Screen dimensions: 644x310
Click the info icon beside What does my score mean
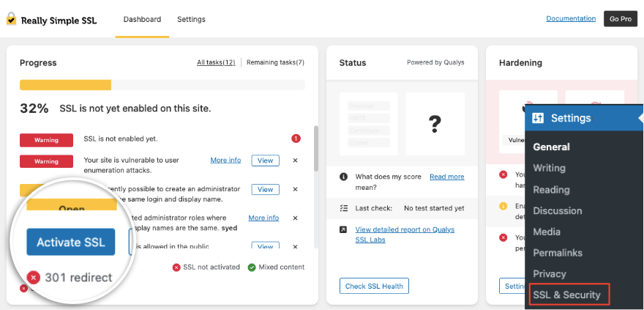[x=343, y=177]
